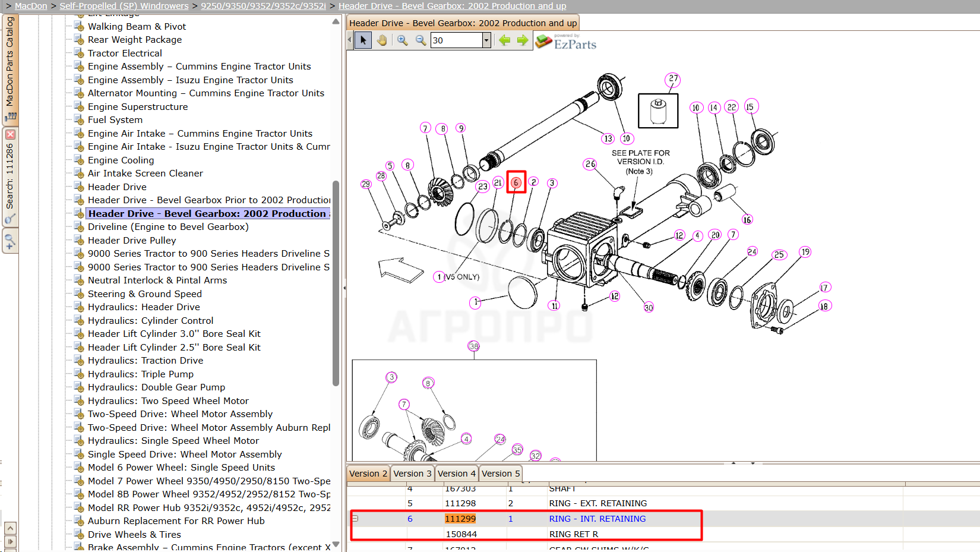Open MacDon Parts Catalog side tab

10,70
